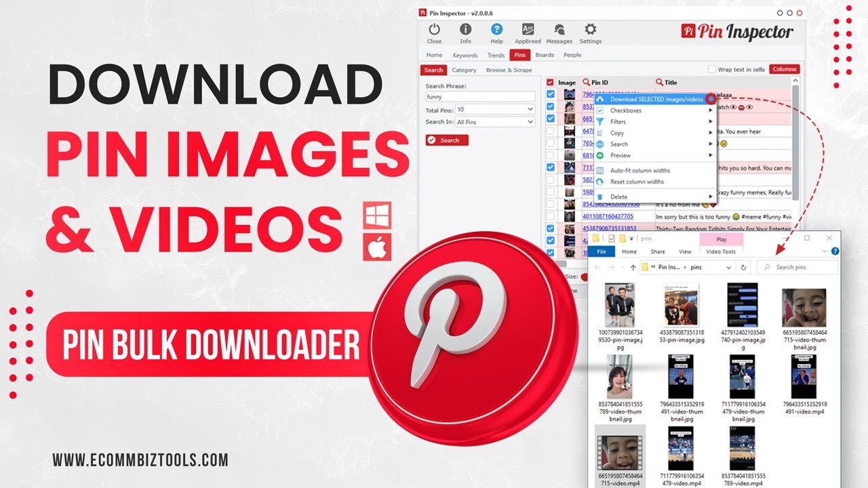Click the red Search button below Search In

(447, 140)
